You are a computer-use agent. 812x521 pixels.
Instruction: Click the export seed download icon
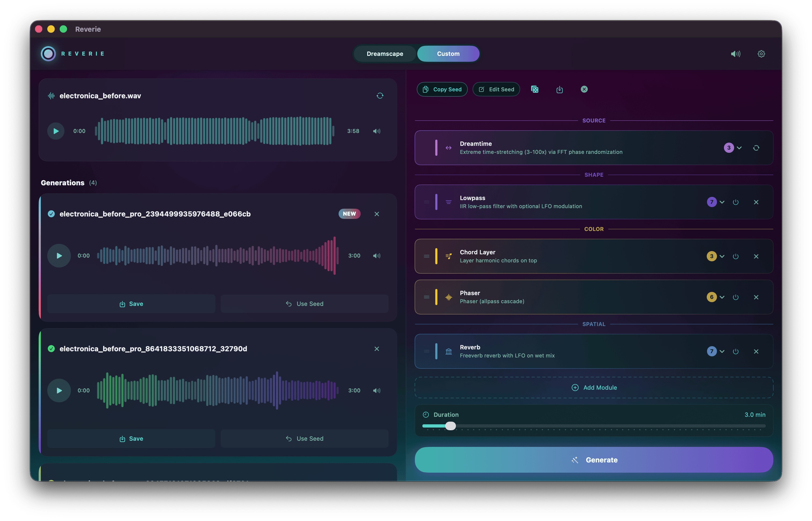(x=560, y=89)
